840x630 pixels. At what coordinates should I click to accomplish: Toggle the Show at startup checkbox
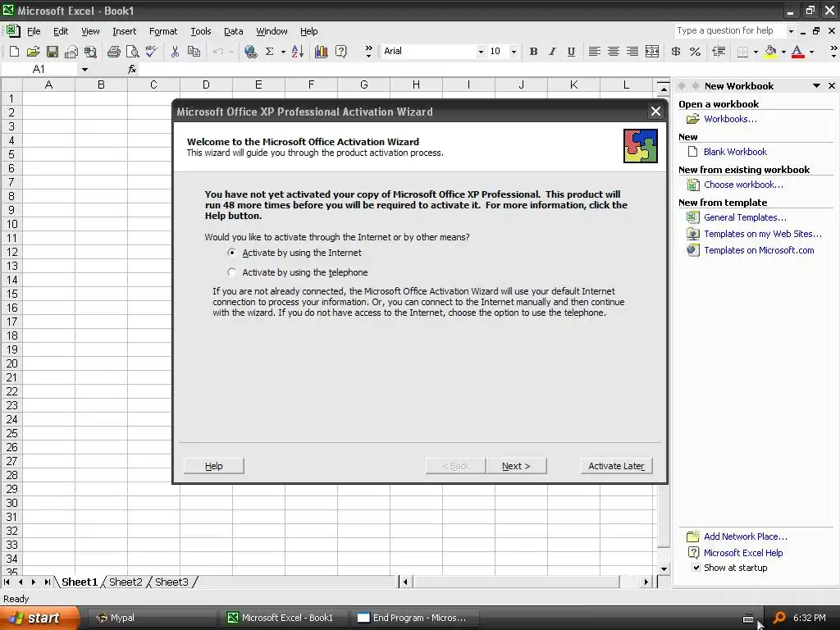coord(696,568)
